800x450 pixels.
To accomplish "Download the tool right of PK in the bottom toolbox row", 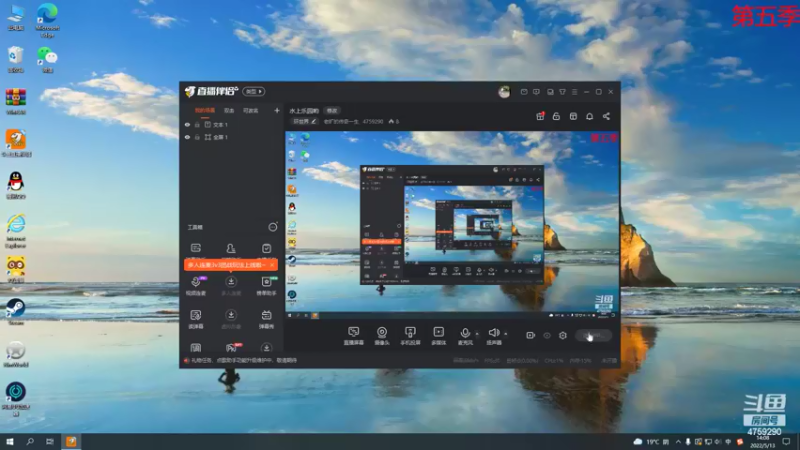I will point(266,348).
